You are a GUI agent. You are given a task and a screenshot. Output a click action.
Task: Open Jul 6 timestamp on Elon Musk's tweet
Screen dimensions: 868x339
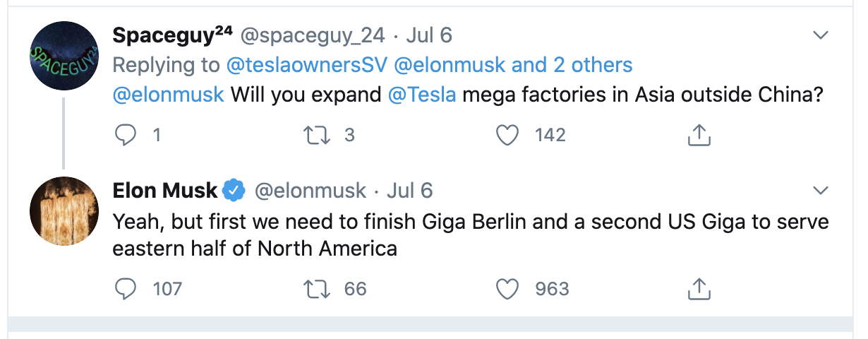409,191
